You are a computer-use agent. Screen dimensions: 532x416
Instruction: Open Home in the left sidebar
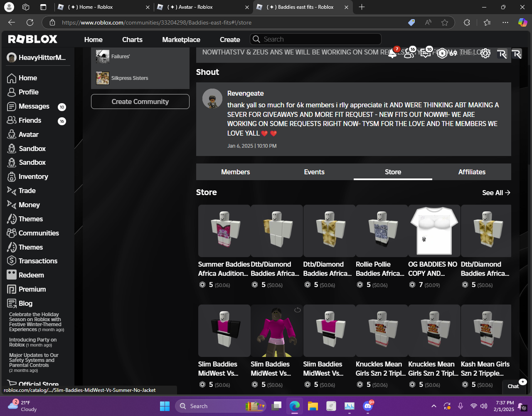tap(22, 78)
